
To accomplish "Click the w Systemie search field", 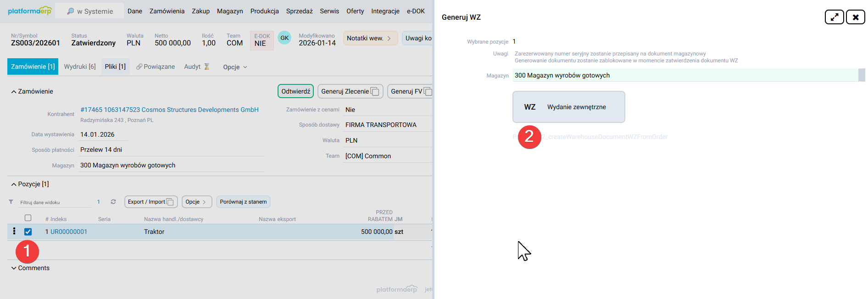I will tap(89, 11).
